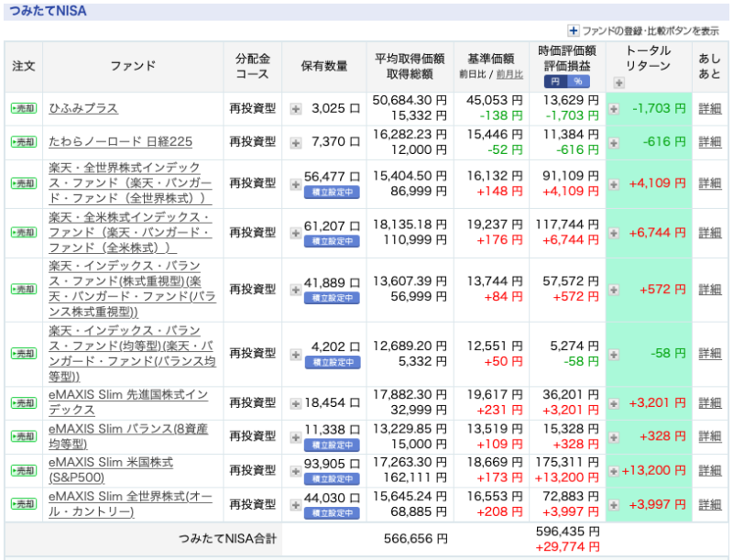The width and height of the screenshot is (733, 560).
Task: Open 詳細 in the +13,200円 total return row
Action: [709, 471]
